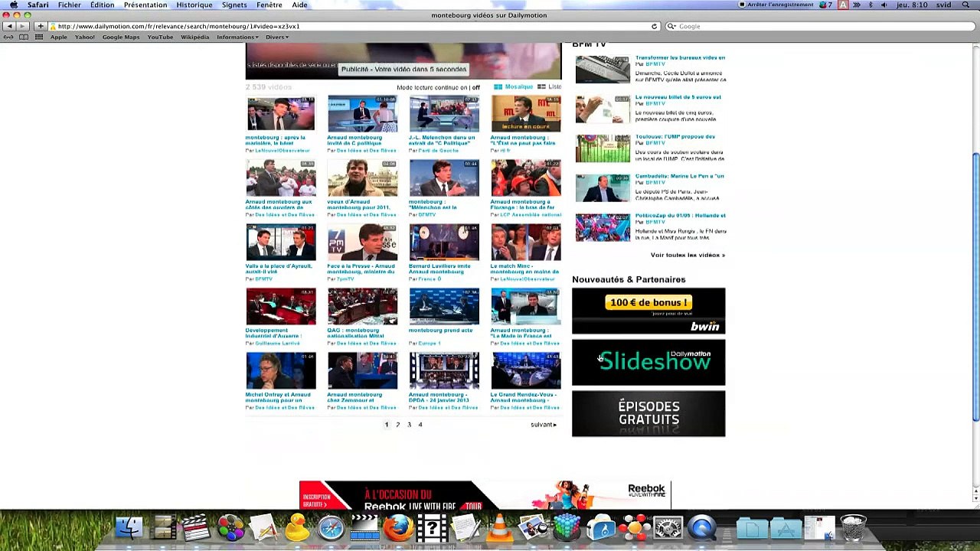
Task: Open 'Transformer les bureaux vides en' video link
Action: 680,57
